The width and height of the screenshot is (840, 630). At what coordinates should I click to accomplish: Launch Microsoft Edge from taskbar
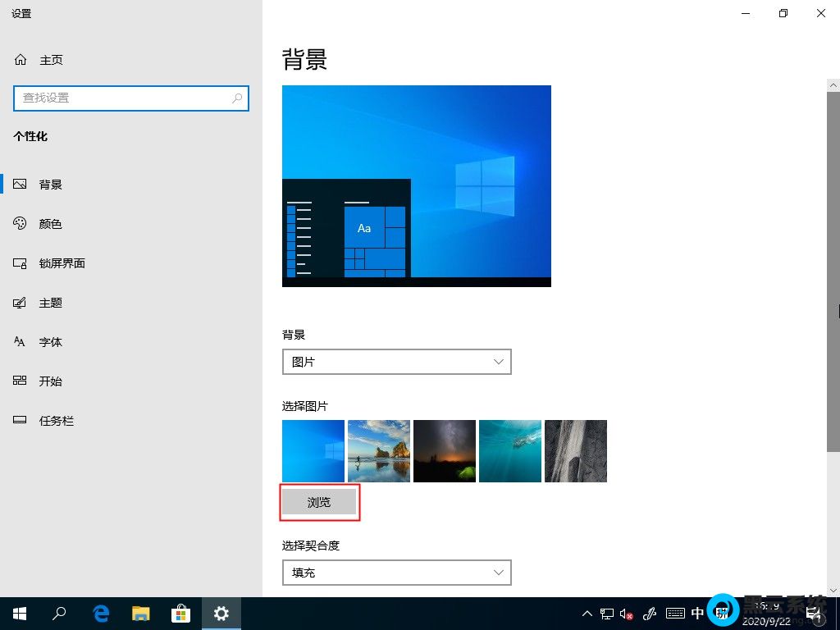[100, 613]
